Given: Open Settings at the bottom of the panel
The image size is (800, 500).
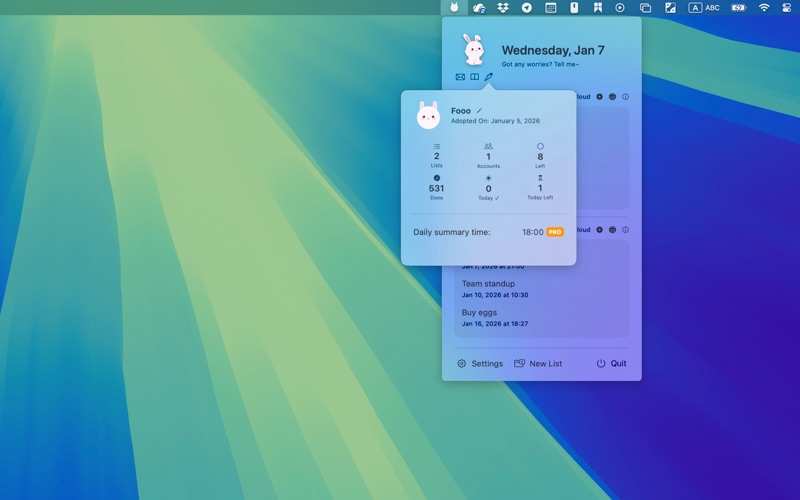Looking at the screenshot, I should coord(480,364).
